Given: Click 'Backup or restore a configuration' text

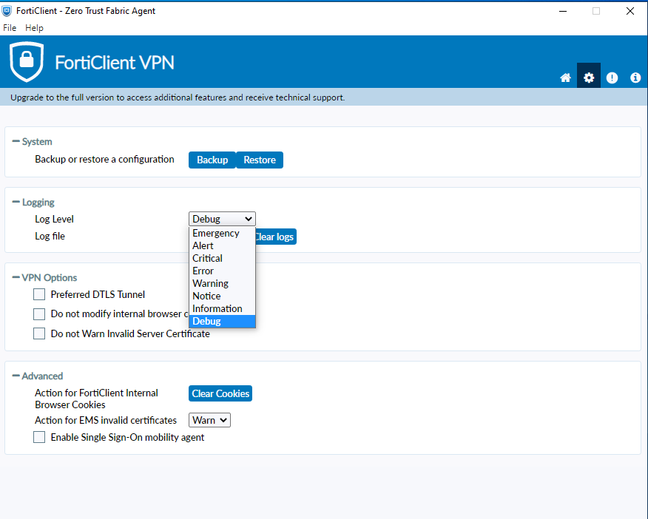Looking at the screenshot, I should point(105,160).
